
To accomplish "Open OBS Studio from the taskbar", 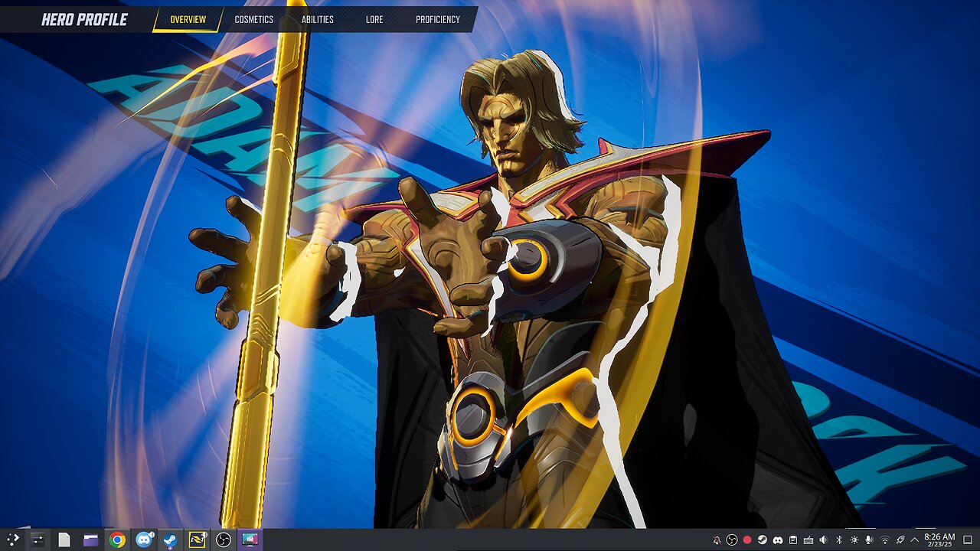I will [223, 540].
